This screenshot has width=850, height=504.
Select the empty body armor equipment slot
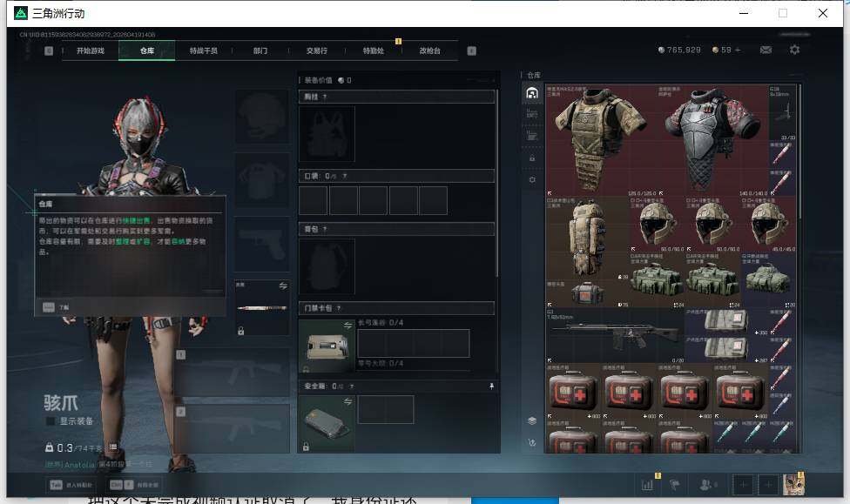pos(262,180)
